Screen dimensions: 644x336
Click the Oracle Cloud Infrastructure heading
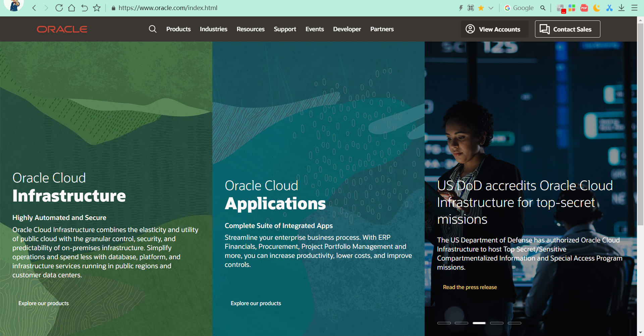coord(69,187)
